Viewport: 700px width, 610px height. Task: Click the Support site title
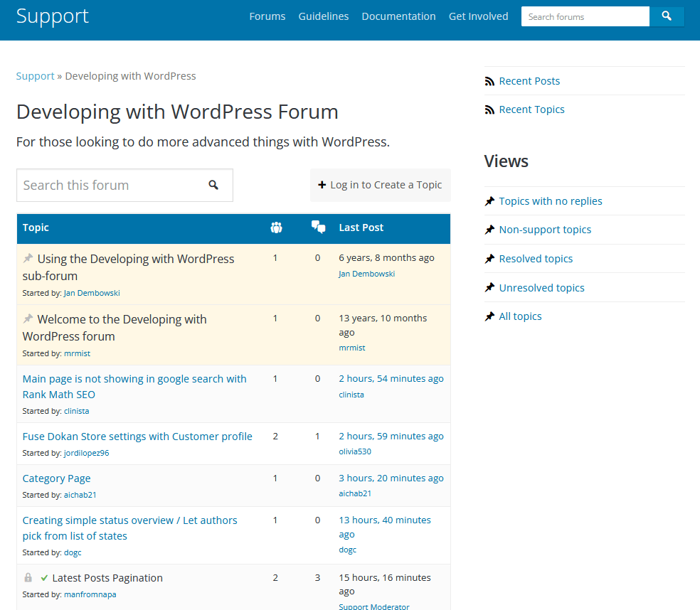(x=52, y=16)
